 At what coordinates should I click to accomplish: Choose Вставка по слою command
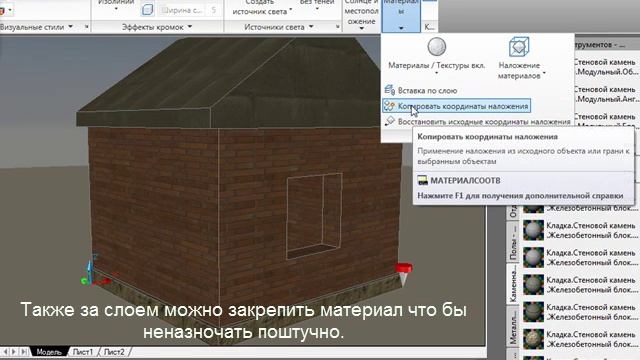(420, 91)
